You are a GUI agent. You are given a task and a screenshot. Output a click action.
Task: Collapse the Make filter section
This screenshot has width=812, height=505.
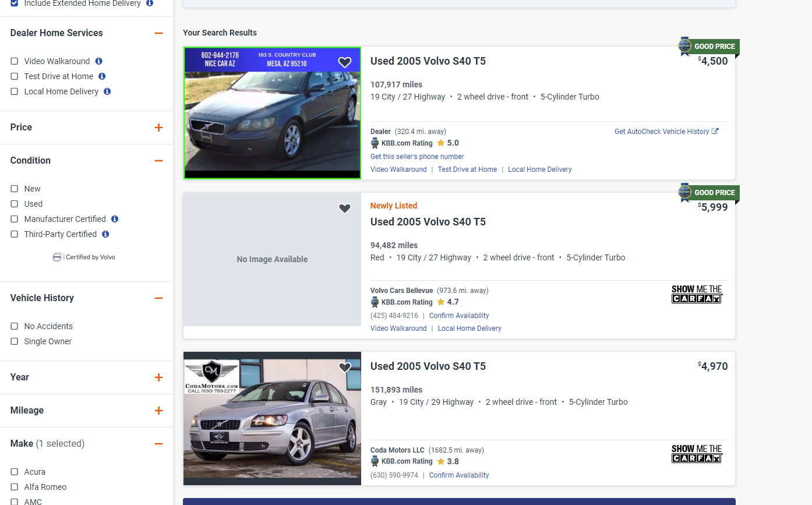(x=158, y=444)
